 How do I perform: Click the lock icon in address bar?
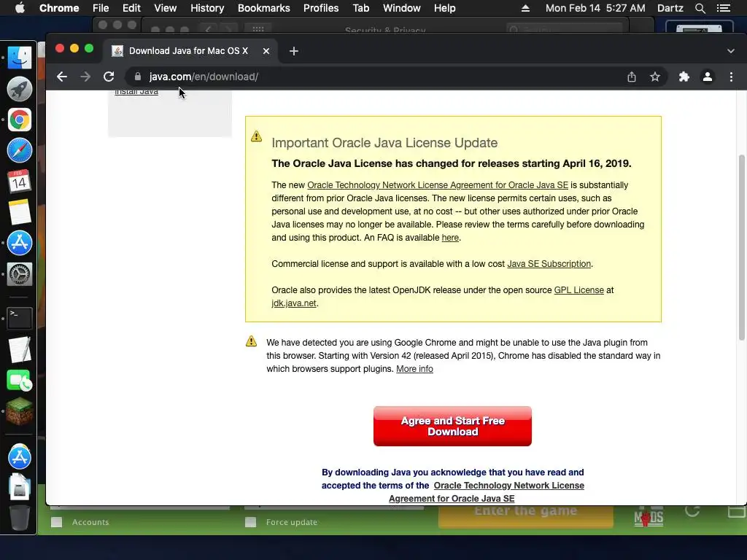tap(138, 77)
